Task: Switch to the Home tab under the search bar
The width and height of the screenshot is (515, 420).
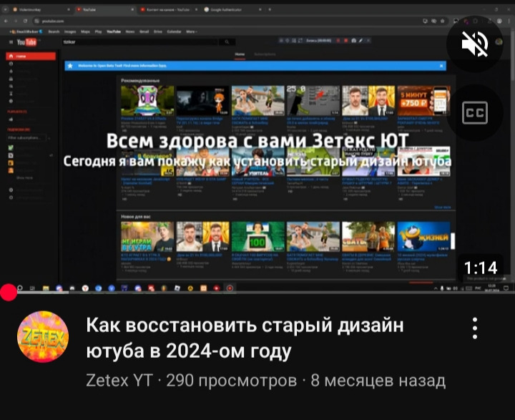Action: (240, 54)
